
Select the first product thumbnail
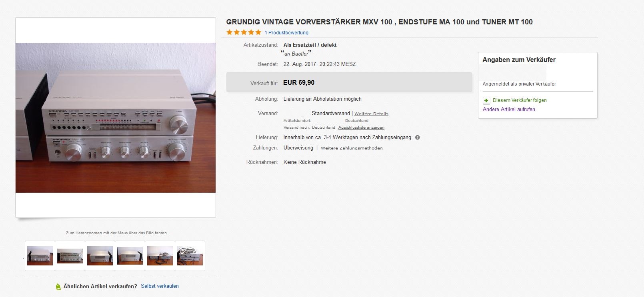(x=40, y=256)
